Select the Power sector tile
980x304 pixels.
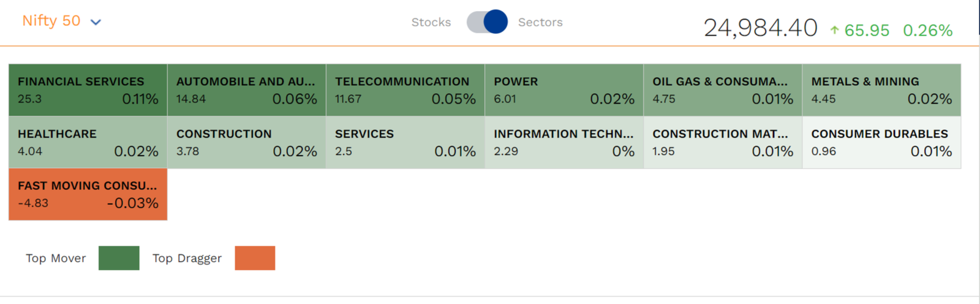point(564,90)
